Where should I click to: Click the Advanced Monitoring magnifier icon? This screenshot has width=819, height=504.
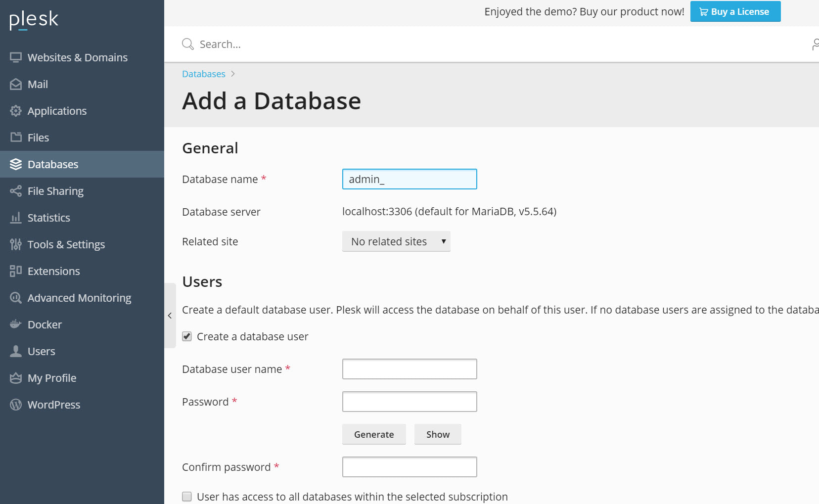coord(15,298)
